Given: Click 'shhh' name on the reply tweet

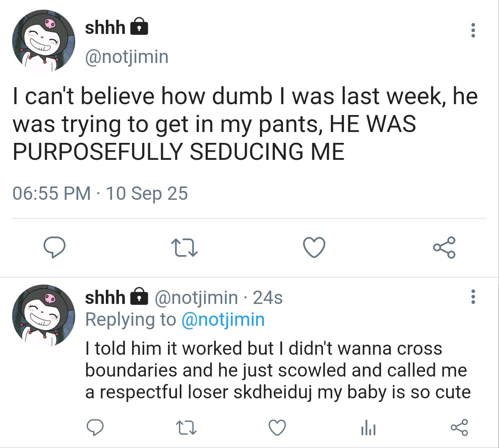Looking at the screenshot, I should click(x=105, y=298).
